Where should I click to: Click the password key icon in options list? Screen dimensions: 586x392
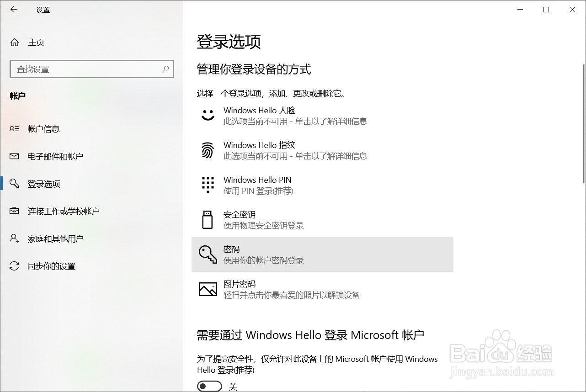click(x=208, y=254)
